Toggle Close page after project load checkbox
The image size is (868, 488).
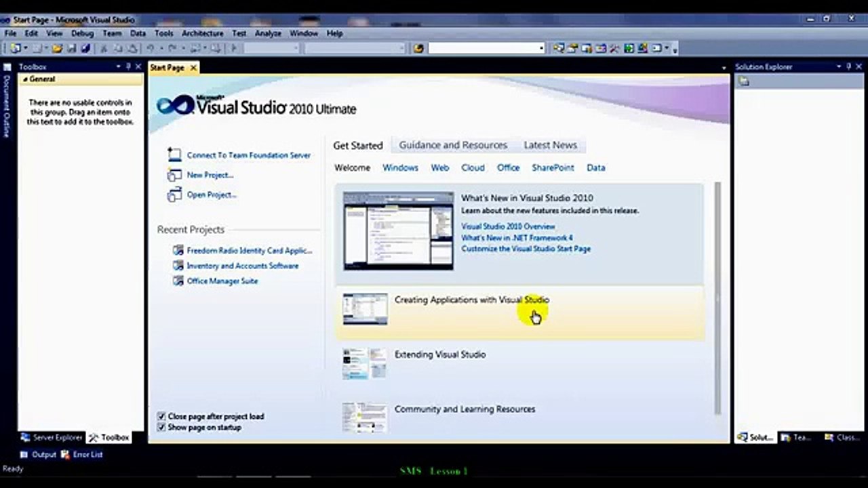click(161, 416)
